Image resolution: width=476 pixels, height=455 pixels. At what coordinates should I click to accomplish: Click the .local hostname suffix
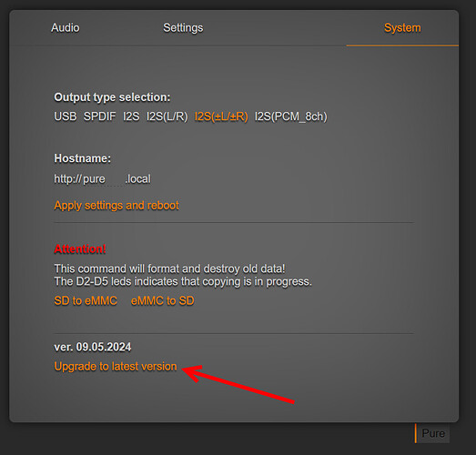[x=137, y=179]
